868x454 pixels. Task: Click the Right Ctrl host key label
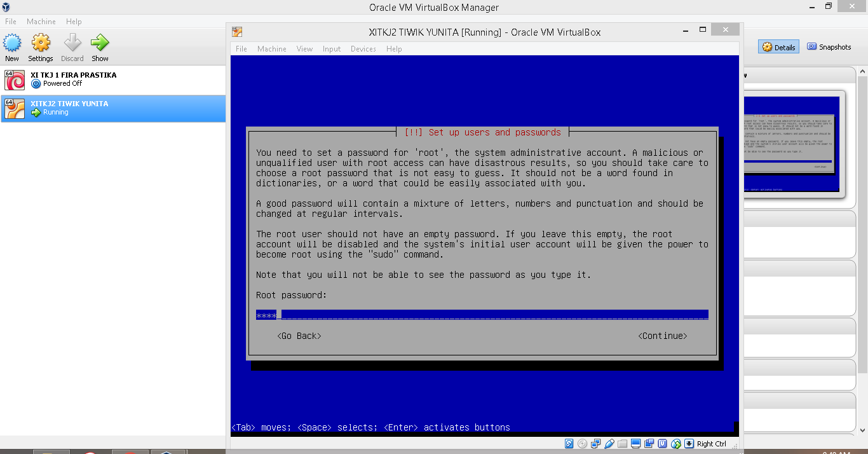tap(712, 444)
